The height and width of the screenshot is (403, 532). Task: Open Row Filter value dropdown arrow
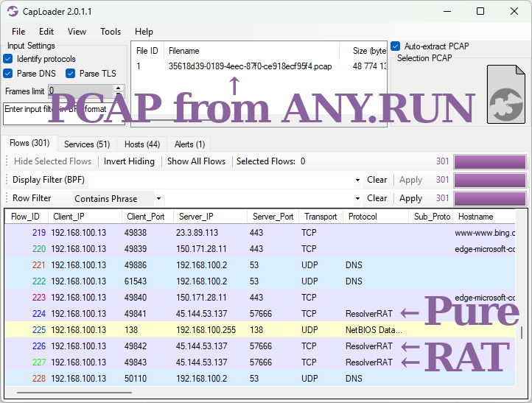click(x=357, y=198)
